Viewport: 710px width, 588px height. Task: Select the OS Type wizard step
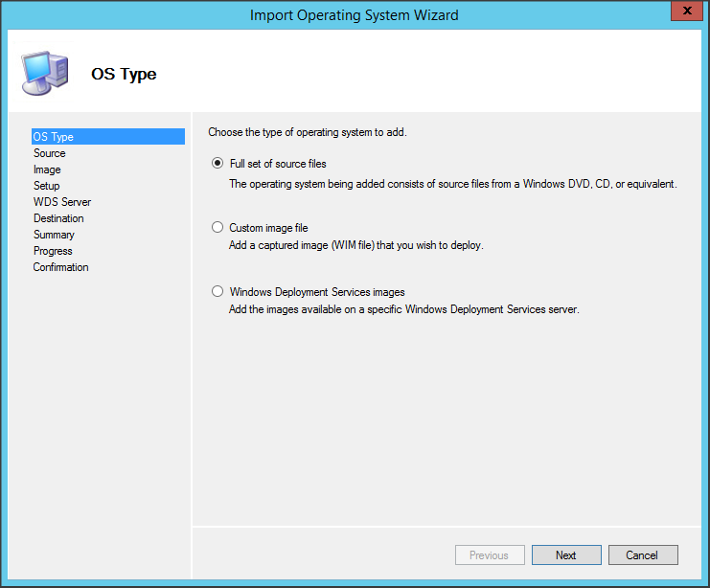point(54,137)
